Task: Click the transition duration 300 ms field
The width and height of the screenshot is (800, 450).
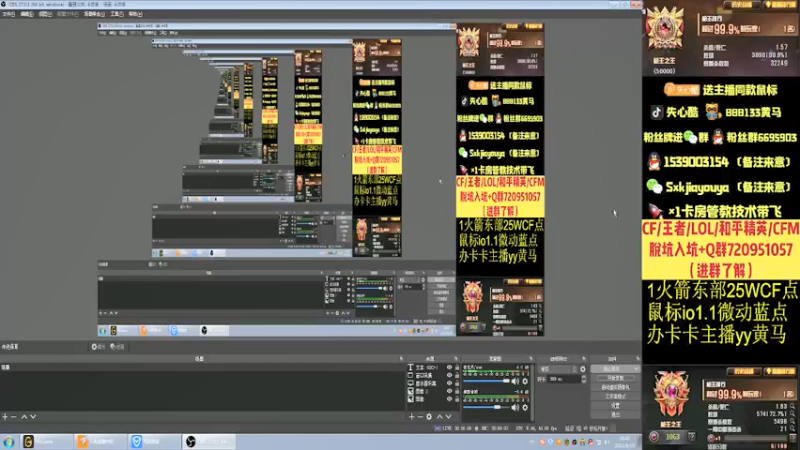Action: [x=564, y=379]
